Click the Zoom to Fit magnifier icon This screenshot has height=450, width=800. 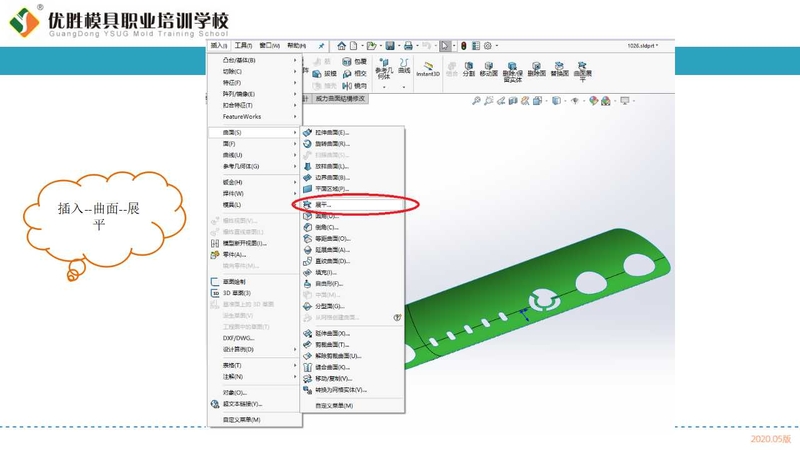coord(476,101)
